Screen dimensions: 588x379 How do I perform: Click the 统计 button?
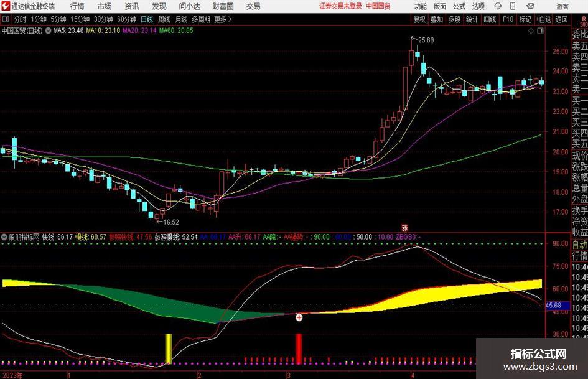tap(472, 19)
